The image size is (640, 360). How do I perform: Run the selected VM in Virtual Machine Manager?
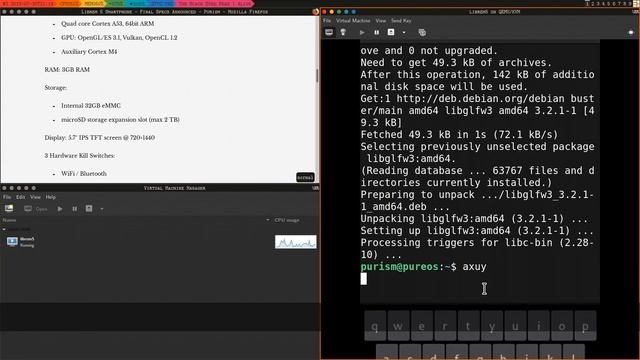60,209
